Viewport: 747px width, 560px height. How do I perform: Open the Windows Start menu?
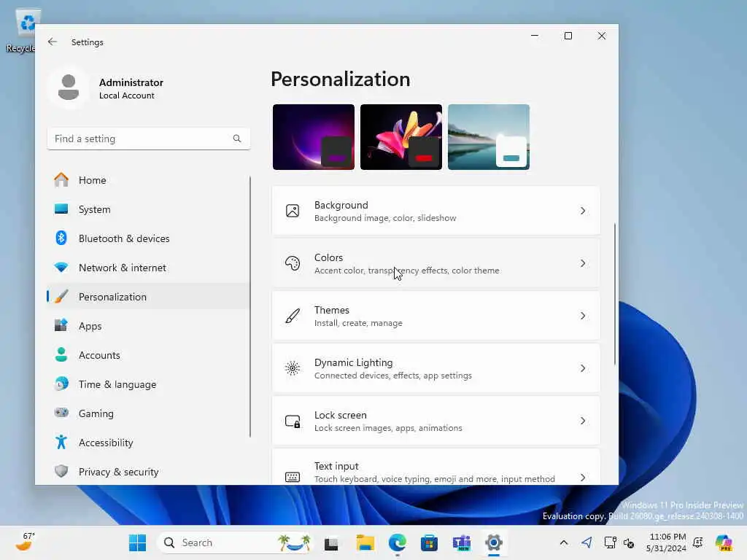pyautogui.click(x=138, y=542)
